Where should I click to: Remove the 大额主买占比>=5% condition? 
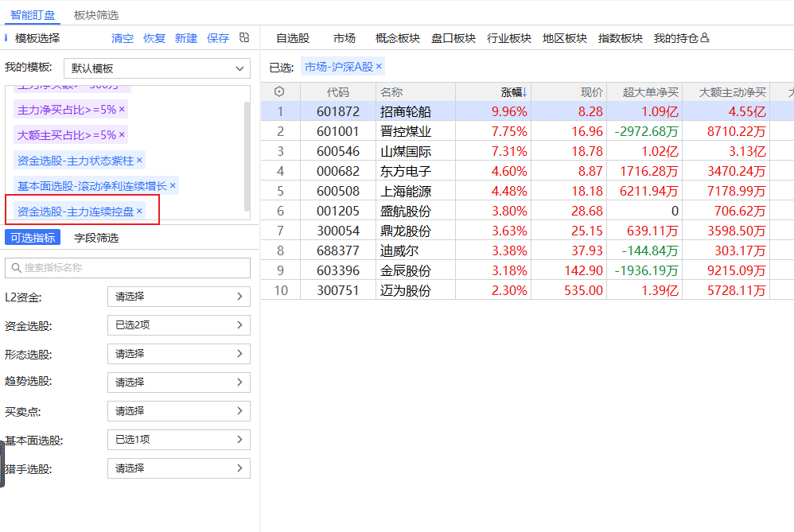coord(122,135)
